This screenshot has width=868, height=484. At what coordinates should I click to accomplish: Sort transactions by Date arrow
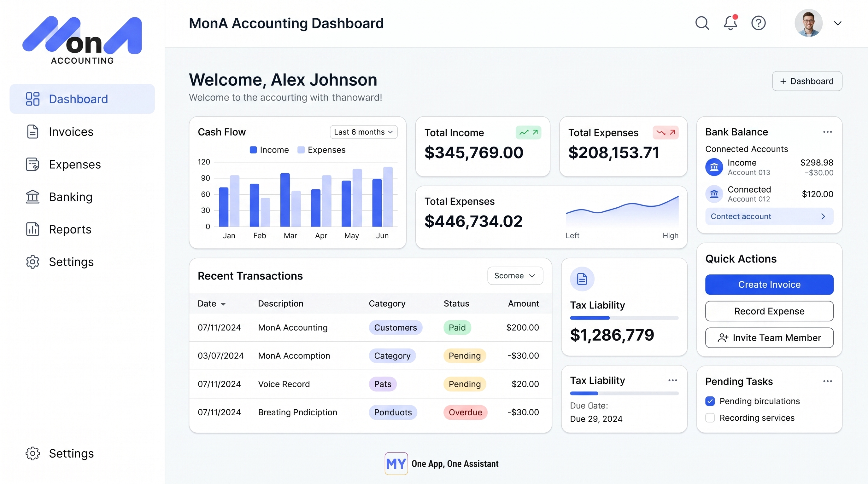click(x=223, y=304)
